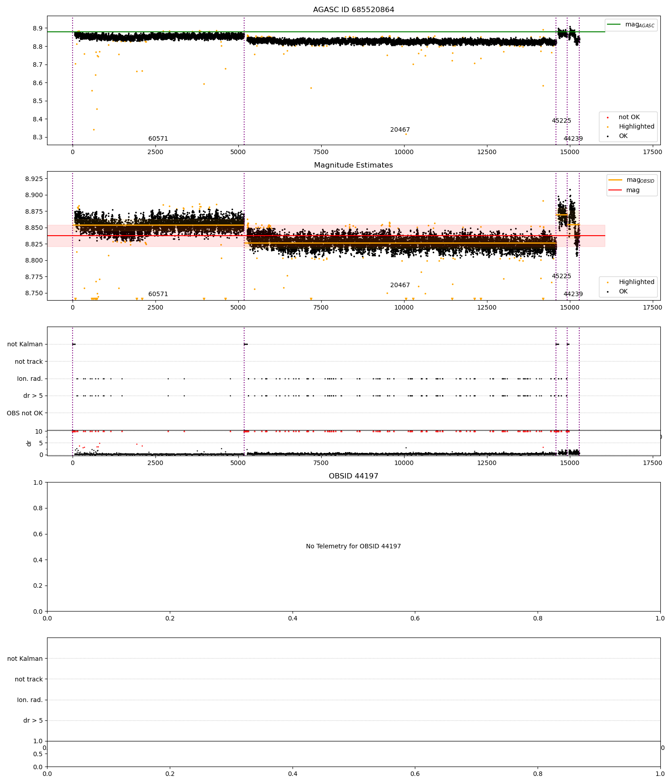Click the "not Kalman" label in the third plot
Screen dimensions: 672x784
[25, 345]
